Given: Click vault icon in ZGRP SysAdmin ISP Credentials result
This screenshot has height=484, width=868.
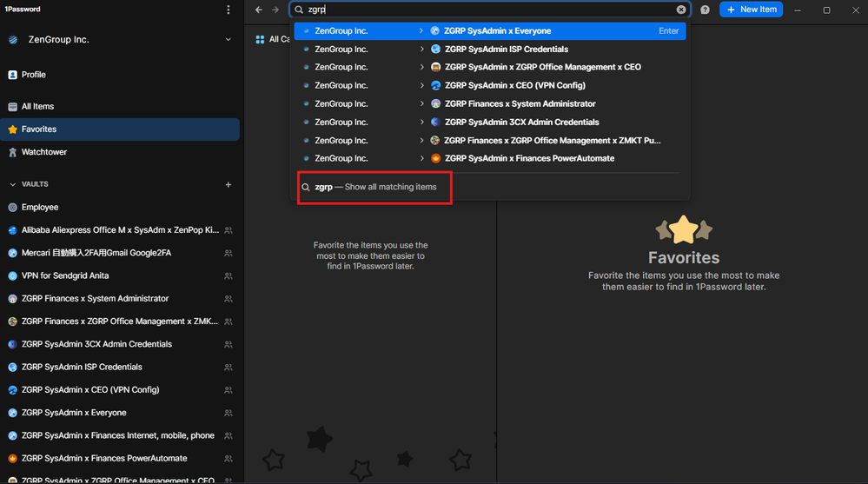Looking at the screenshot, I should 435,50.
